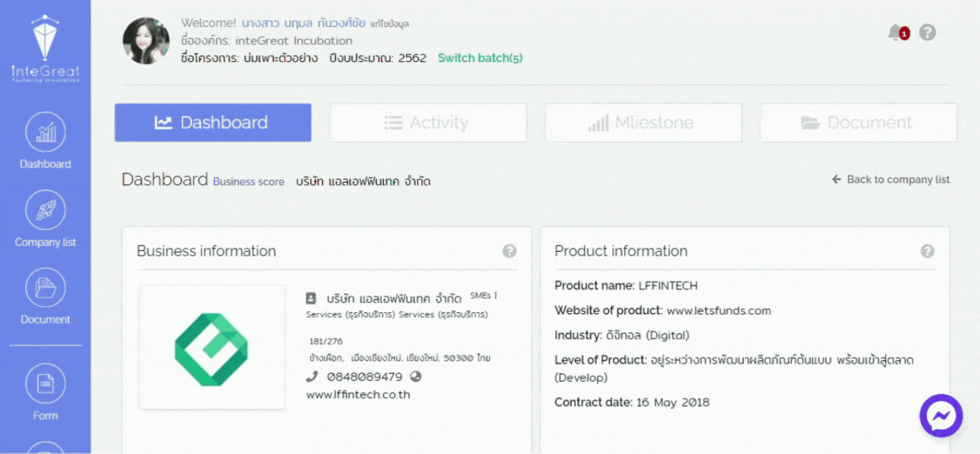Click the user profile photo
Viewport: 980px width, 454px height.
146,41
